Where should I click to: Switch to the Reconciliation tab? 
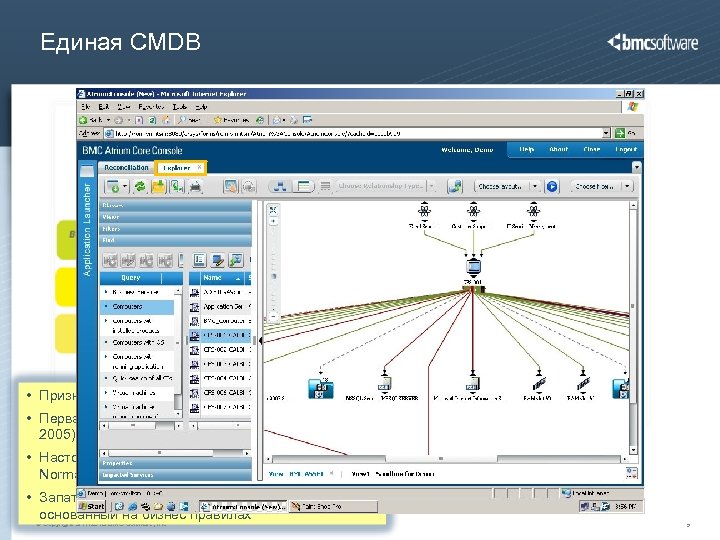(x=126, y=168)
